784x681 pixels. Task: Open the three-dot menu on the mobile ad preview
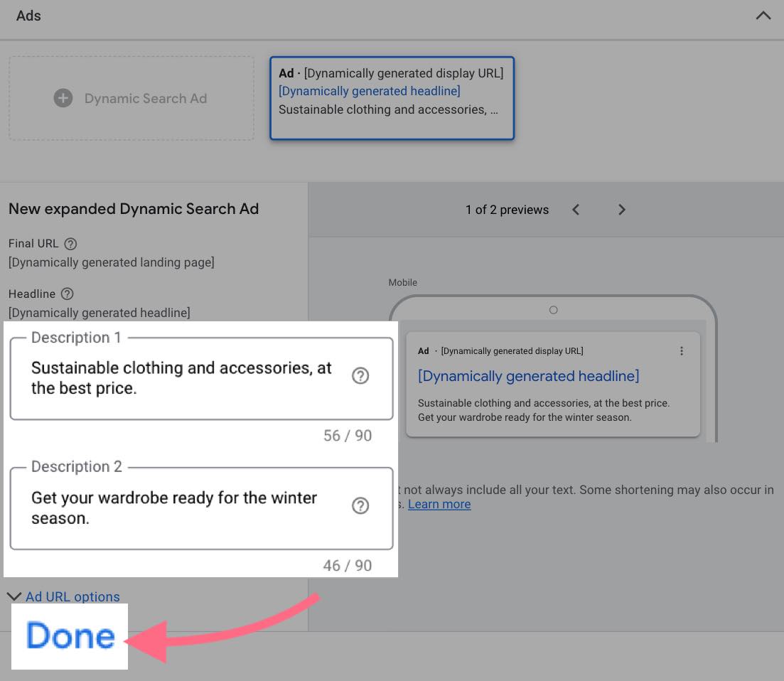[682, 350]
